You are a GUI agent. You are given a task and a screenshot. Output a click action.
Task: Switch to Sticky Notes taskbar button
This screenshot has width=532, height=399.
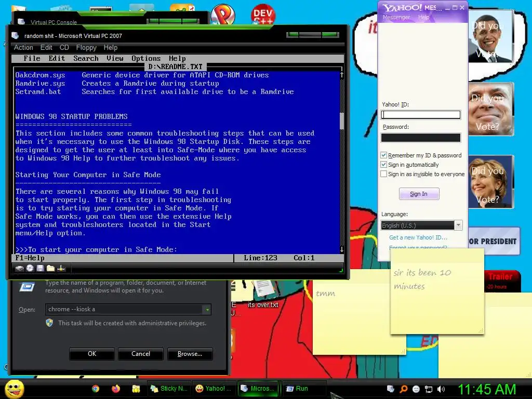[x=169, y=389]
